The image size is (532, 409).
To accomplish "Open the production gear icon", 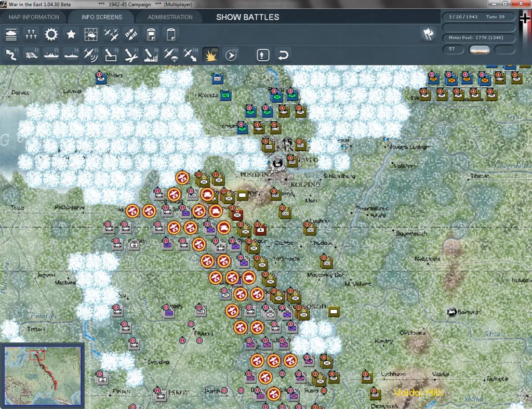I will tap(51, 34).
